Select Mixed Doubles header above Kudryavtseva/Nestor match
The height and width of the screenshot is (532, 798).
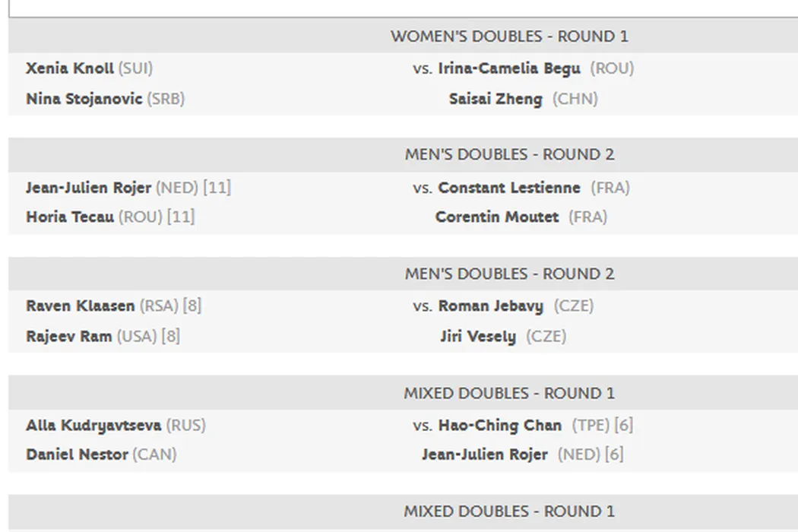tap(509, 394)
